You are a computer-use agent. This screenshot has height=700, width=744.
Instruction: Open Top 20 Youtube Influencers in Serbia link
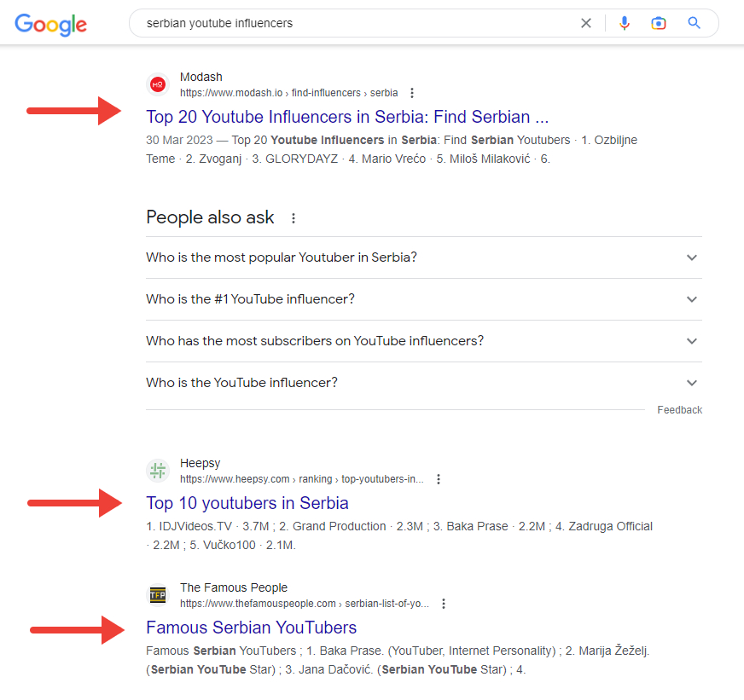tap(347, 117)
